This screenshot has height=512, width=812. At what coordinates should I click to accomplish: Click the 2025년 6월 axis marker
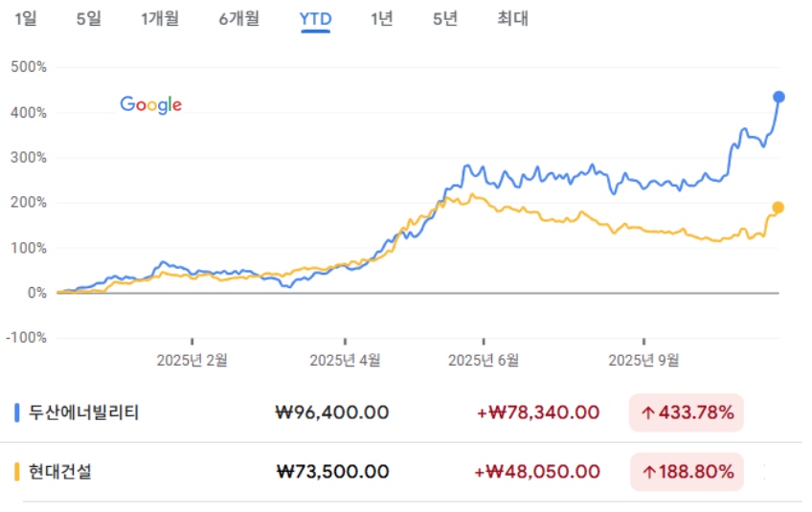pyautogui.click(x=484, y=360)
